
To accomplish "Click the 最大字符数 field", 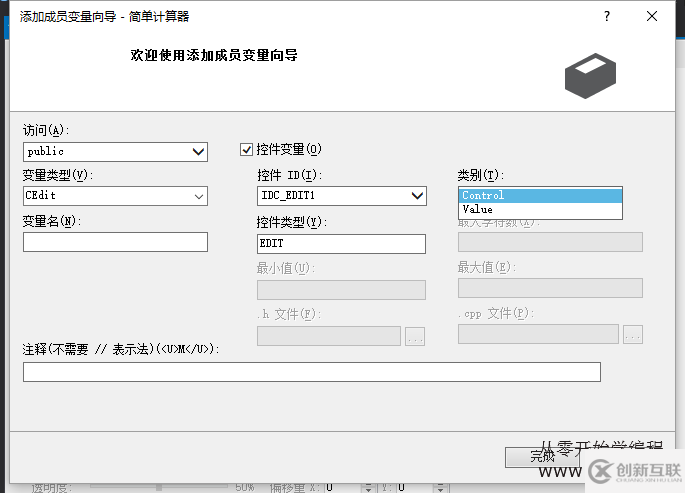I will pos(550,242).
